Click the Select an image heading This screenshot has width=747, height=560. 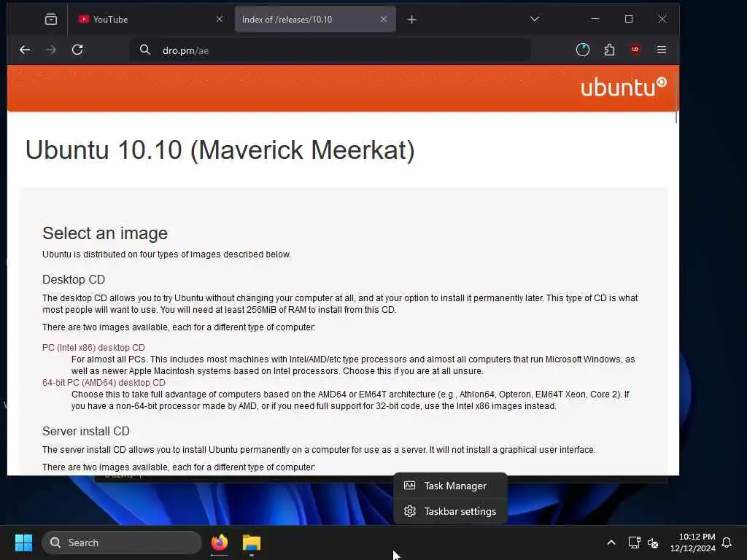coord(105,233)
